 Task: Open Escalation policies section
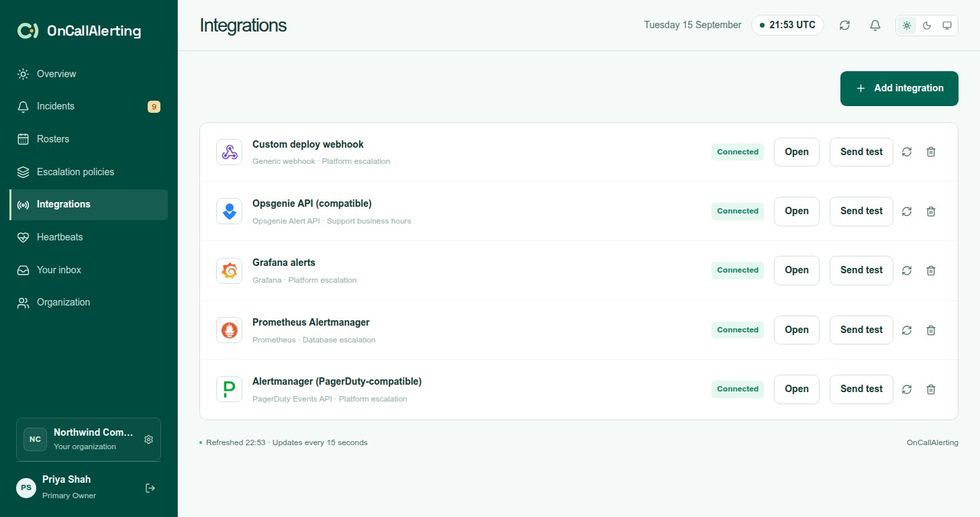click(x=89, y=172)
